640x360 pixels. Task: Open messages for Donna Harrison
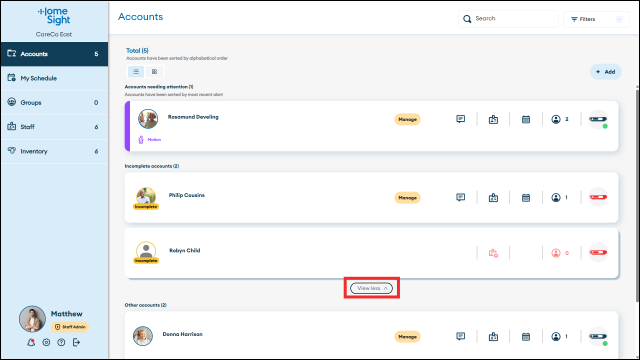pos(460,336)
